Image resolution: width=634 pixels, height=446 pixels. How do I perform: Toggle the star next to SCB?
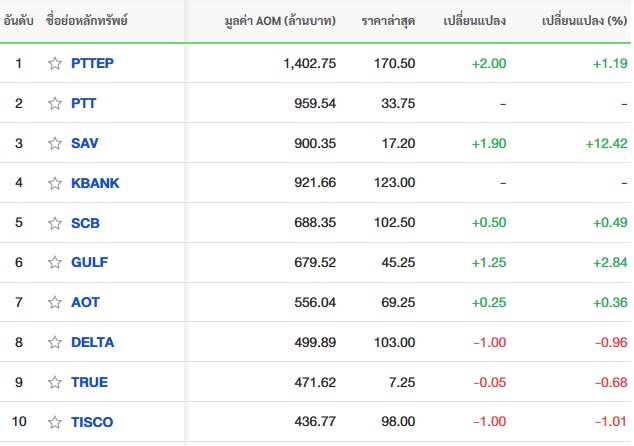[x=55, y=223]
